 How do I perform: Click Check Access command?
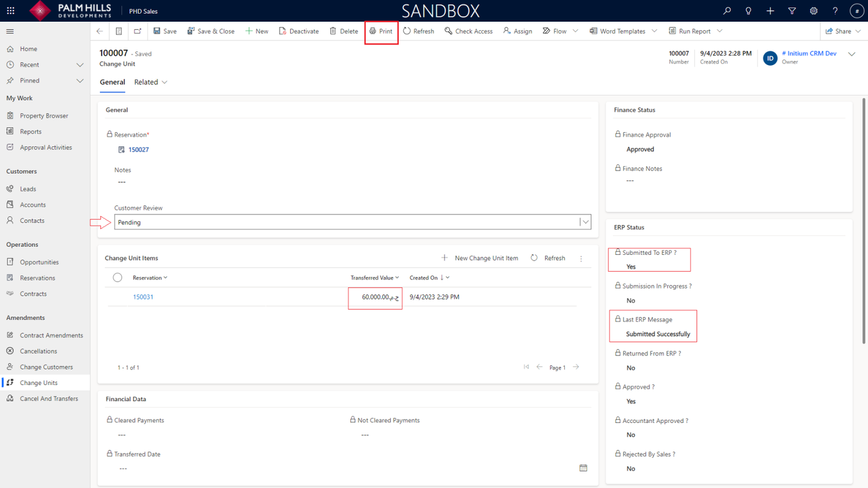coord(469,31)
